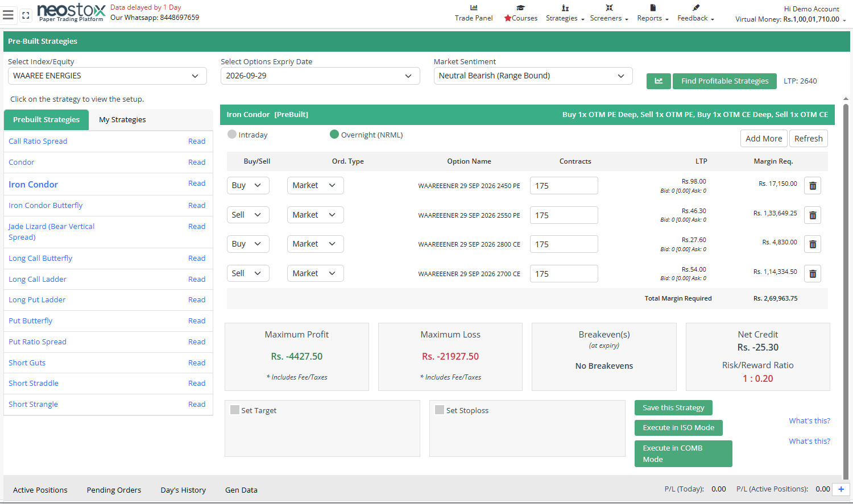
Task: Click the Strategies chess icon
Action: click(x=565, y=7)
